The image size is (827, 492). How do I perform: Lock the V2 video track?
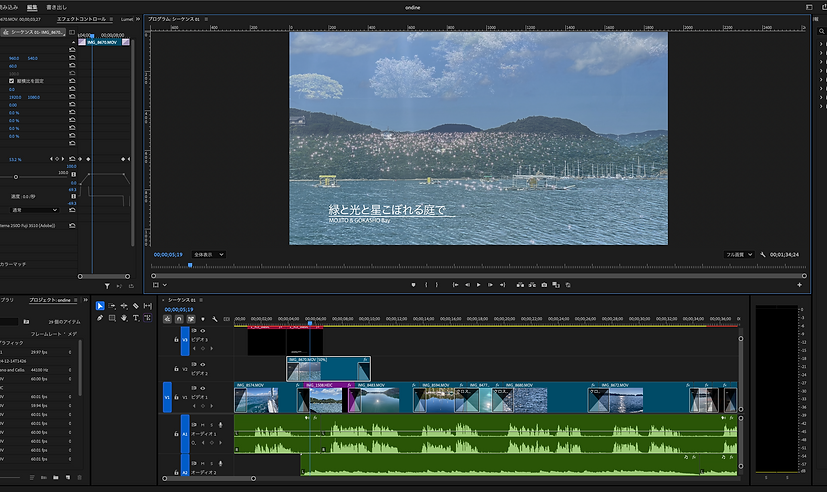coord(176,369)
